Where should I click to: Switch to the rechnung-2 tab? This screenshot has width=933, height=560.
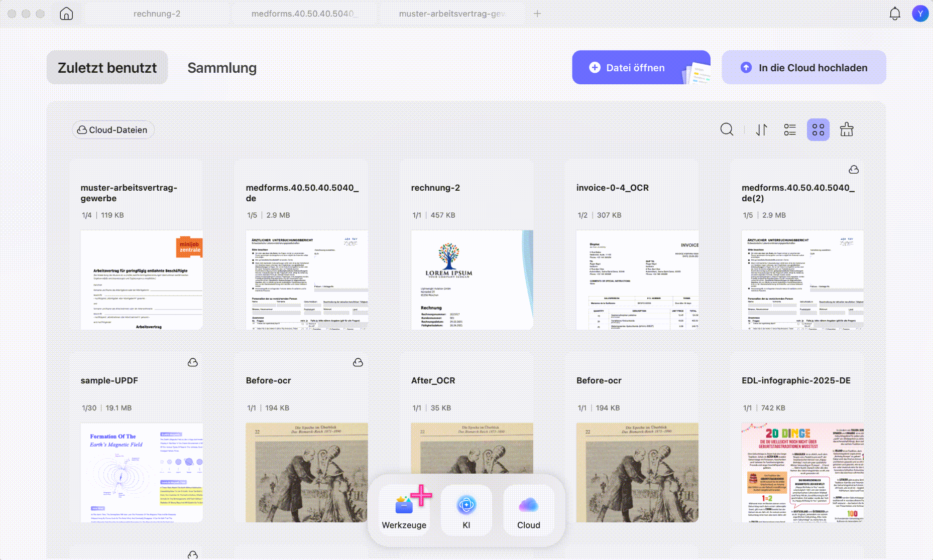157,14
